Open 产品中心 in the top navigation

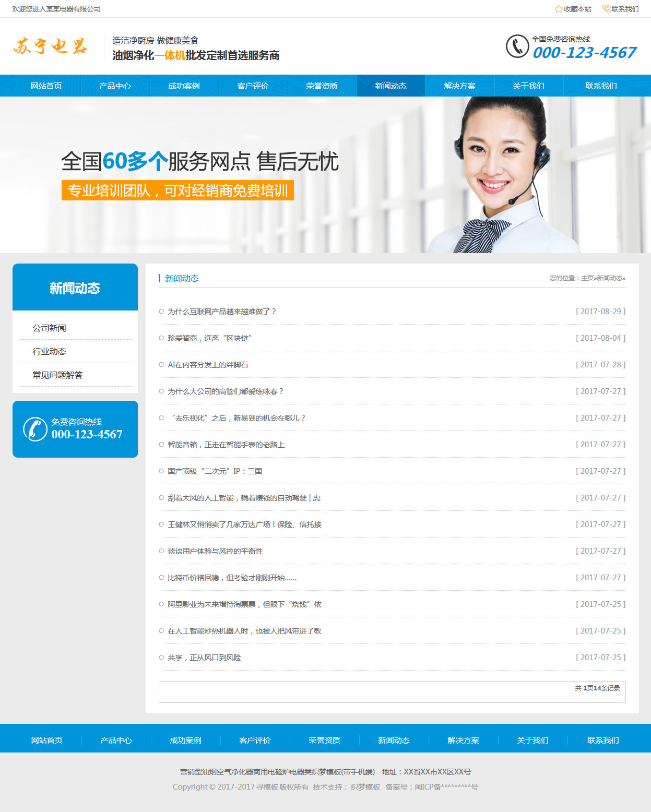(x=115, y=86)
